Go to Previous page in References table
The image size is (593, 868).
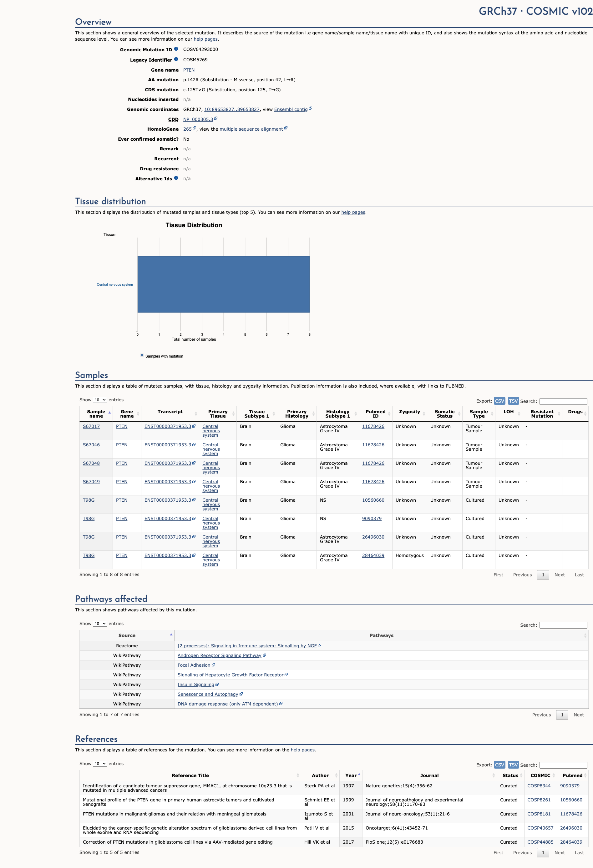[x=522, y=853]
